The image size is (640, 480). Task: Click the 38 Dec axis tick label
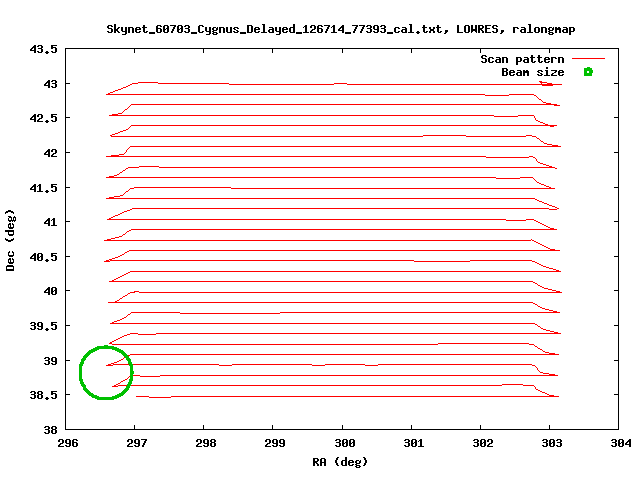point(51,430)
